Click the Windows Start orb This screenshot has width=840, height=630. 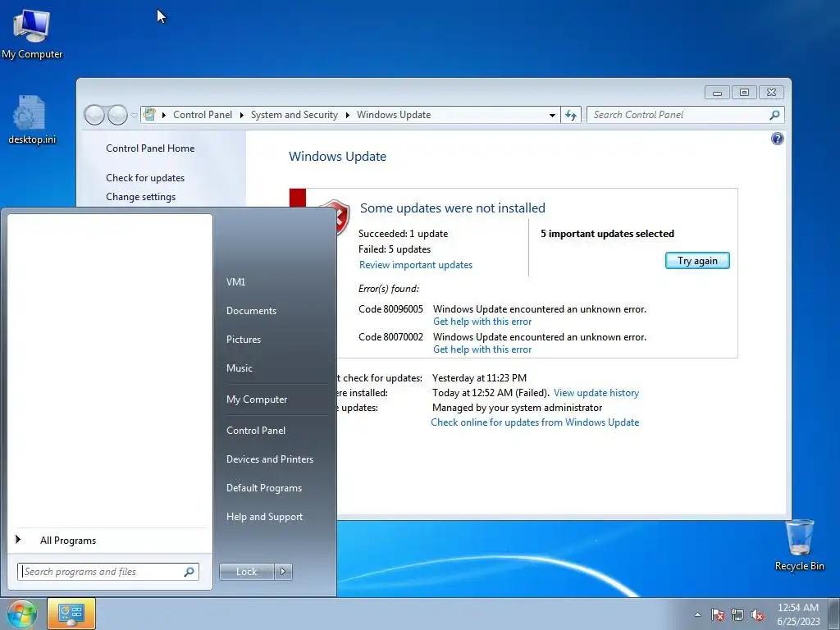click(21, 614)
